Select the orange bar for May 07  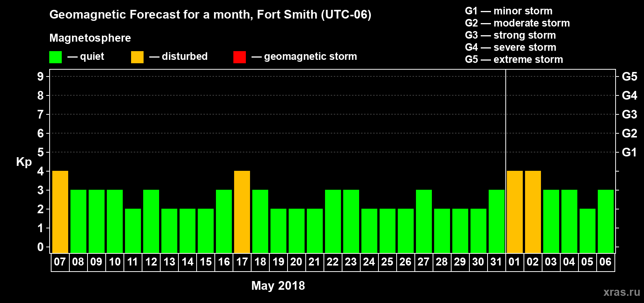coord(60,212)
